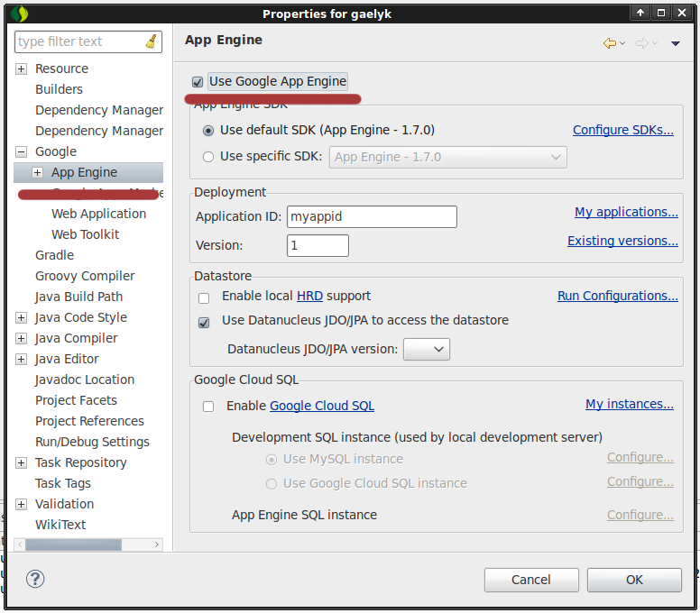Expand the Java Code Style node
Image resolution: width=700 pixels, height=613 pixels.
[21, 317]
